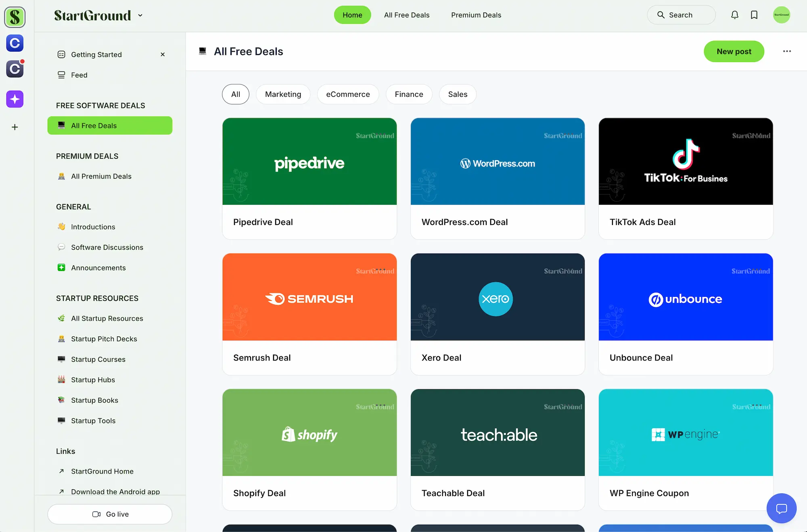Viewport: 807px width, 532px height.
Task: Expand the StartGround logo dropdown chevron
Action: (140, 15)
